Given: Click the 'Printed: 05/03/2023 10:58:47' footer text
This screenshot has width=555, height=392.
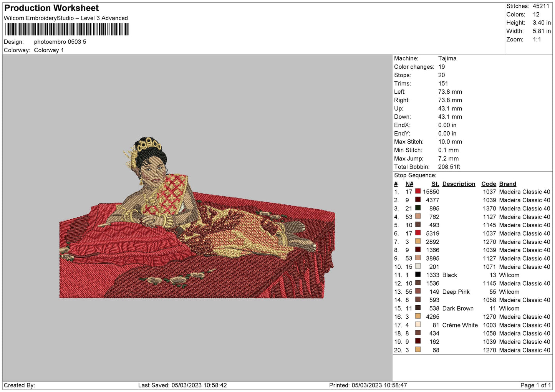Looking at the screenshot, I should coord(368,385).
